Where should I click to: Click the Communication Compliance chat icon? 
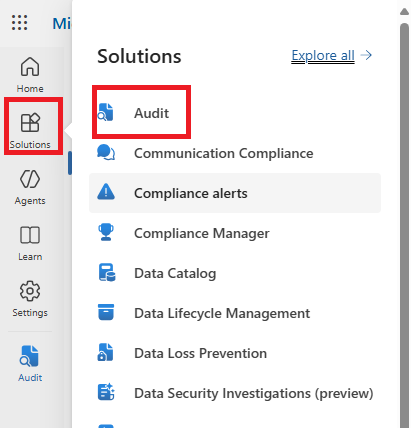point(106,152)
